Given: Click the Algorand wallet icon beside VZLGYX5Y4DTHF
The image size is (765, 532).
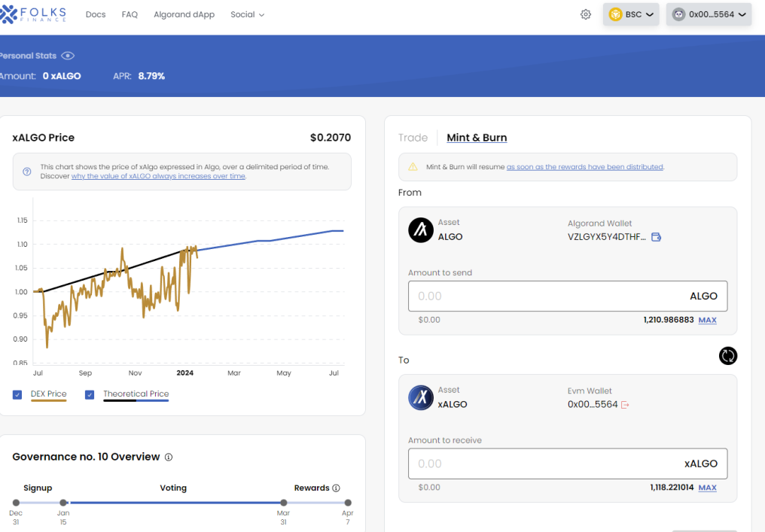Looking at the screenshot, I should [657, 237].
